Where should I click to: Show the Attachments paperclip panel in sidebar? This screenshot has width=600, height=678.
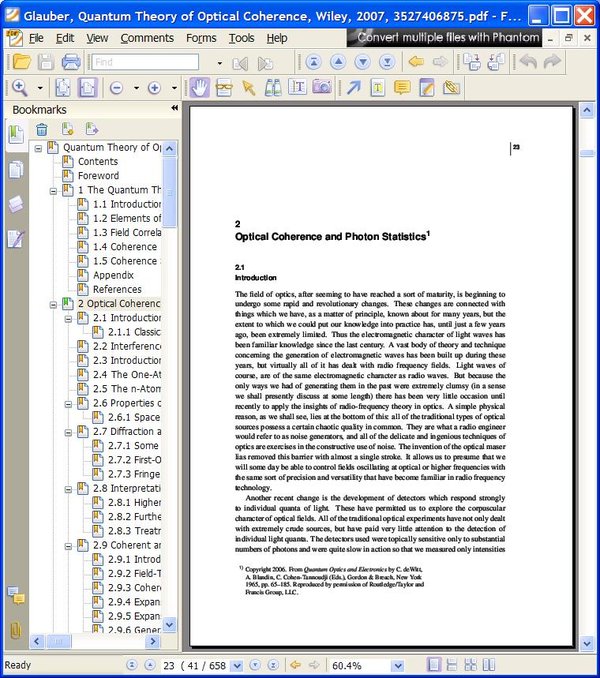pyautogui.click(x=16, y=631)
